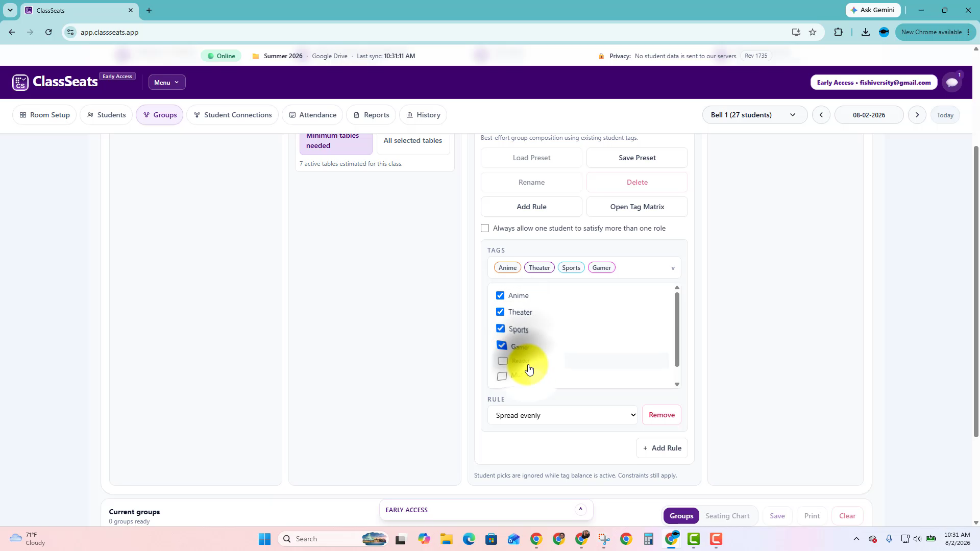This screenshot has width=980, height=551.
Task: Open Microsoft Edge from taskbar
Action: [469, 539]
